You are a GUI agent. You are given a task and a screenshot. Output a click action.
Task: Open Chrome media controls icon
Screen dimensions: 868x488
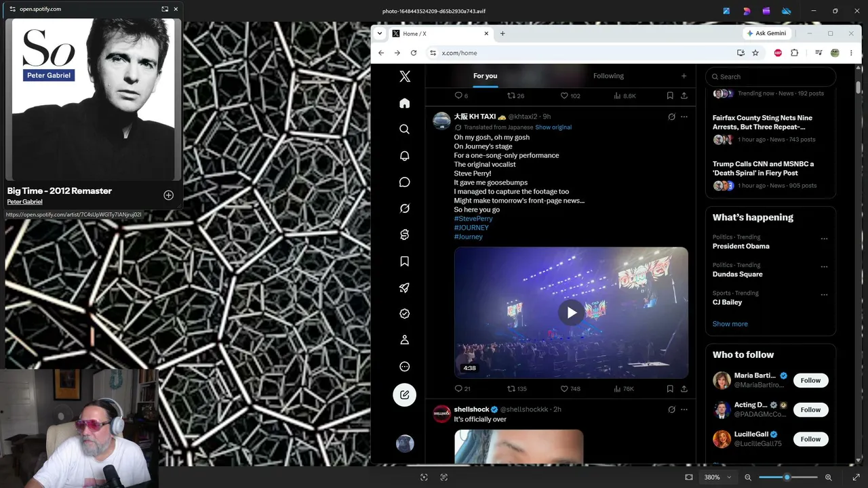818,53
